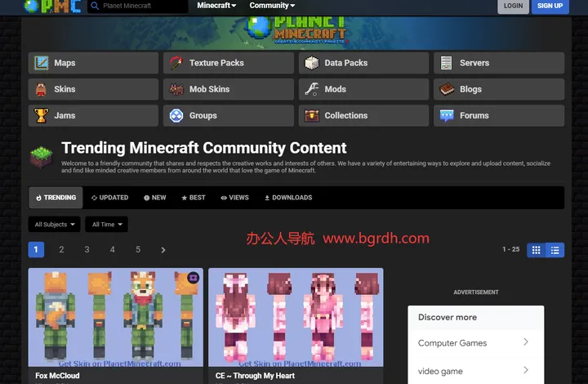Screen dimensions: 588x384
Task: Select the New tab
Action: click(x=155, y=198)
